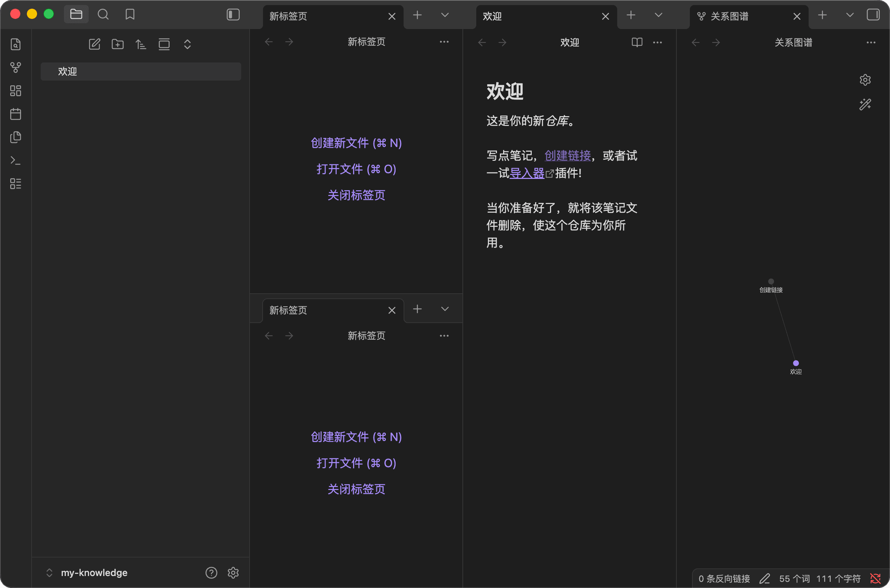Toggle editing mode via the status bar pencil
The width and height of the screenshot is (890, 588).
[765, 578]
